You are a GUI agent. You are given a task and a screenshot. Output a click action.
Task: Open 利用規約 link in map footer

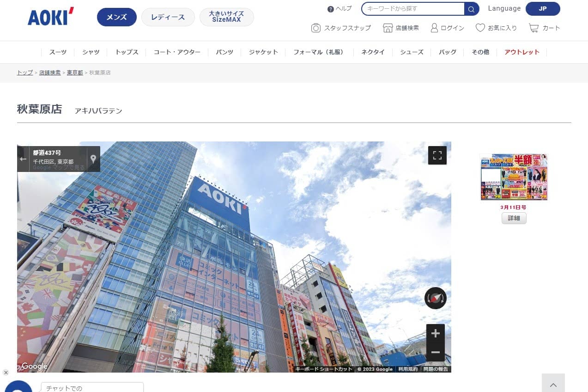coord(408,369)
